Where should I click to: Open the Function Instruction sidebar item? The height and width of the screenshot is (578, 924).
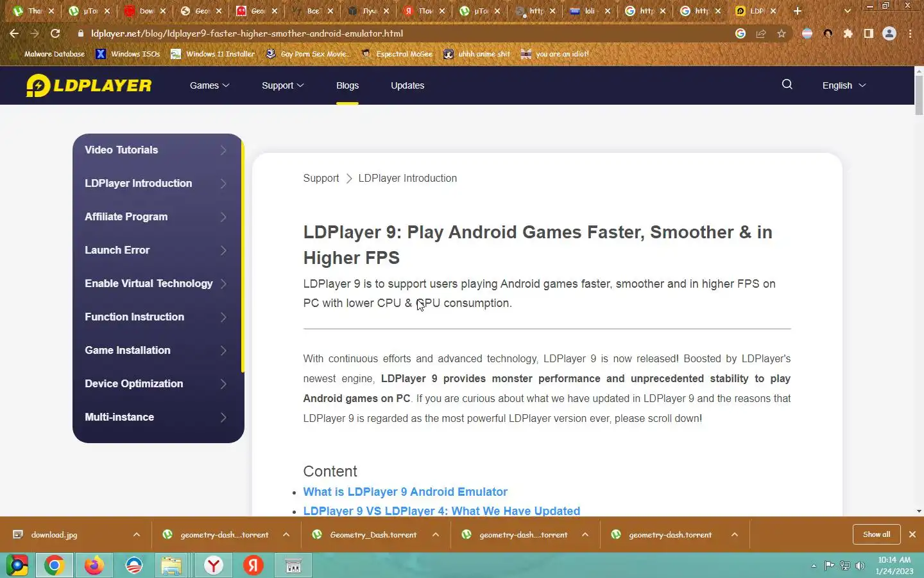tap(135, 317)
